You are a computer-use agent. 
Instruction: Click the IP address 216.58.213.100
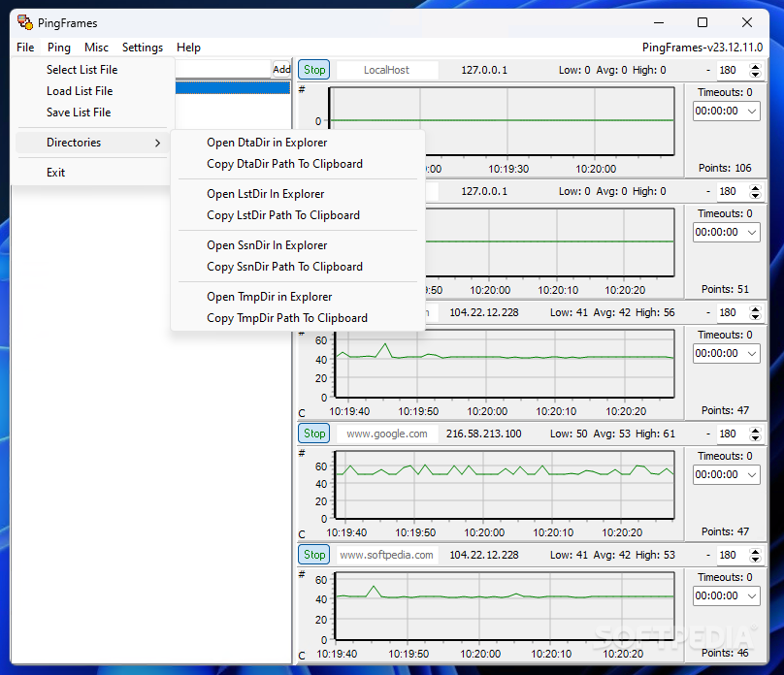(483, 434)
